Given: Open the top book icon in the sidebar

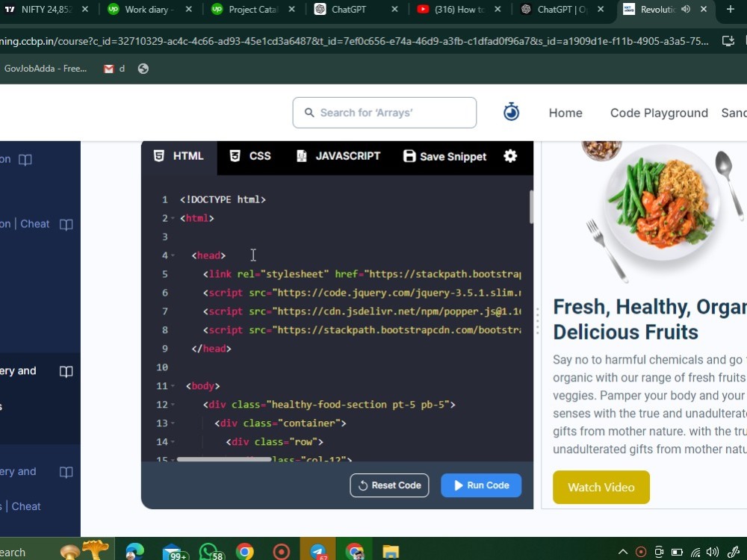Looking at the screenshot, I should pyautogui.click(x=25, y=160).
